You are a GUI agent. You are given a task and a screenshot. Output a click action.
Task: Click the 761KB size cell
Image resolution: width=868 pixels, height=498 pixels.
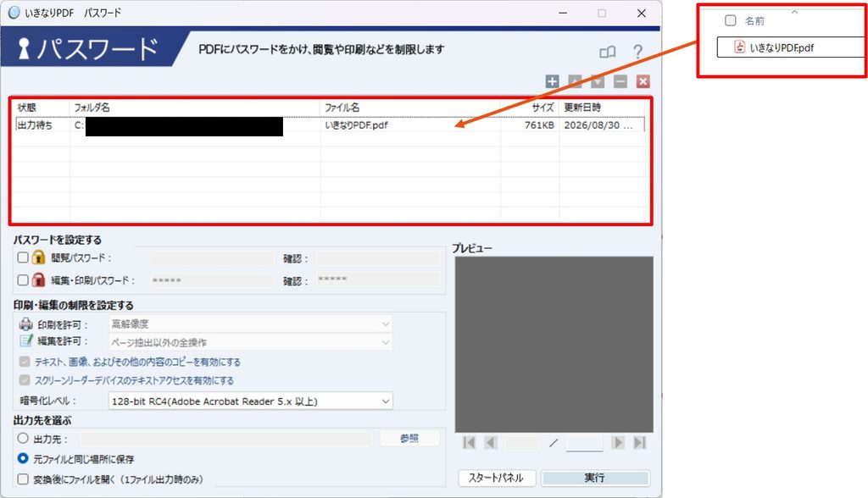click(539, 125)
